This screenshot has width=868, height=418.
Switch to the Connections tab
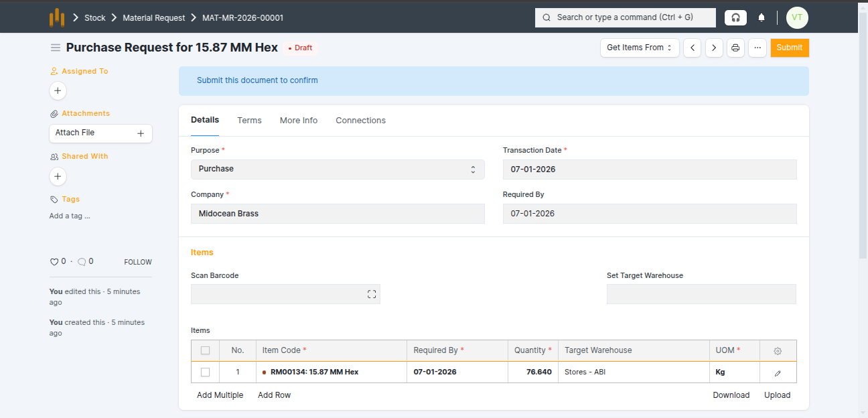tap(360, 121)
